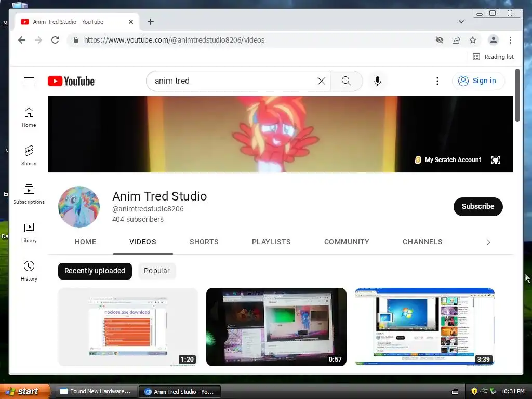Click the taskbar clock 10:31 PM
The width and height of the screenshot is (532, 399).
coord(513,391)
